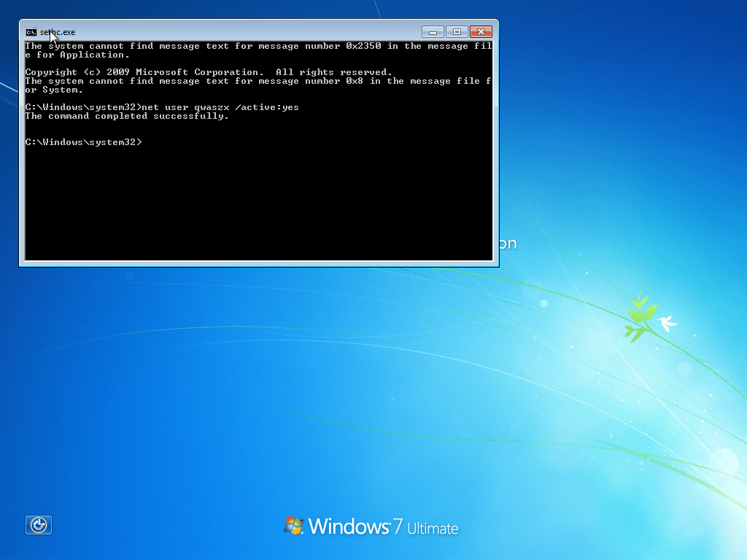Click the 'command completed successfully' output line
The width and height of the screenshot is (747, 560).
(x=127, y=116)
